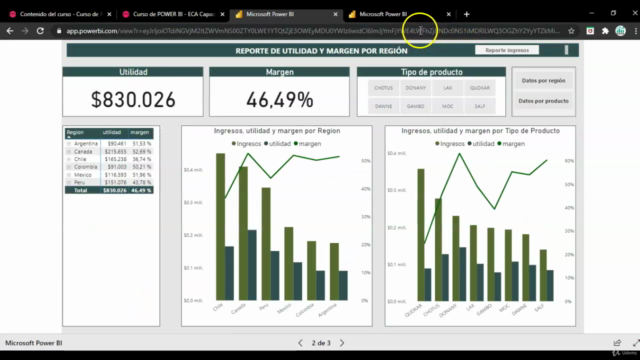Filter by SALF product type
Screen dimensions: 640x360
[480, 106]
